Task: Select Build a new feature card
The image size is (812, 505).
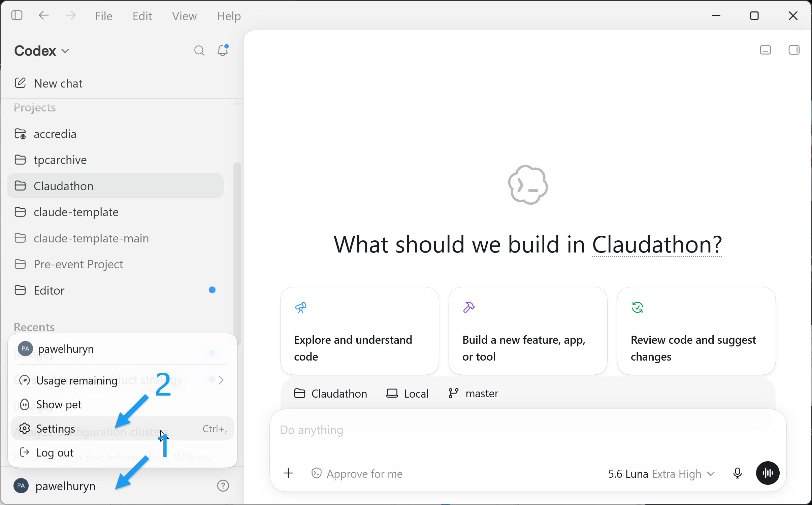Action: pos(528,331)
